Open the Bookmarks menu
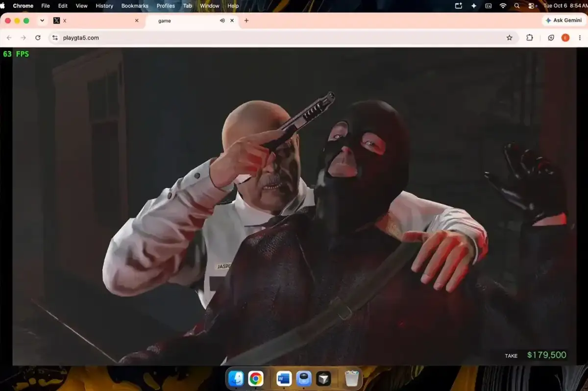 [x=135, y=6]
